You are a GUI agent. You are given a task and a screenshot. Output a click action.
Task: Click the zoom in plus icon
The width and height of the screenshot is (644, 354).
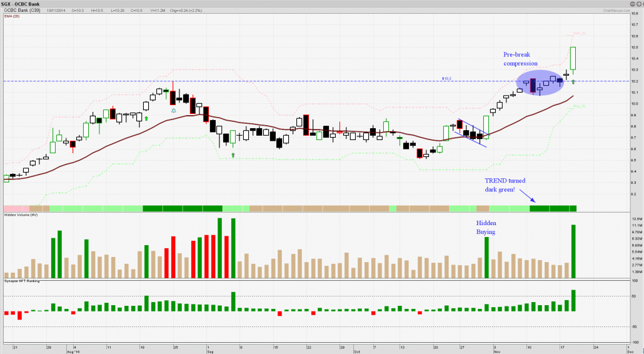638,3
